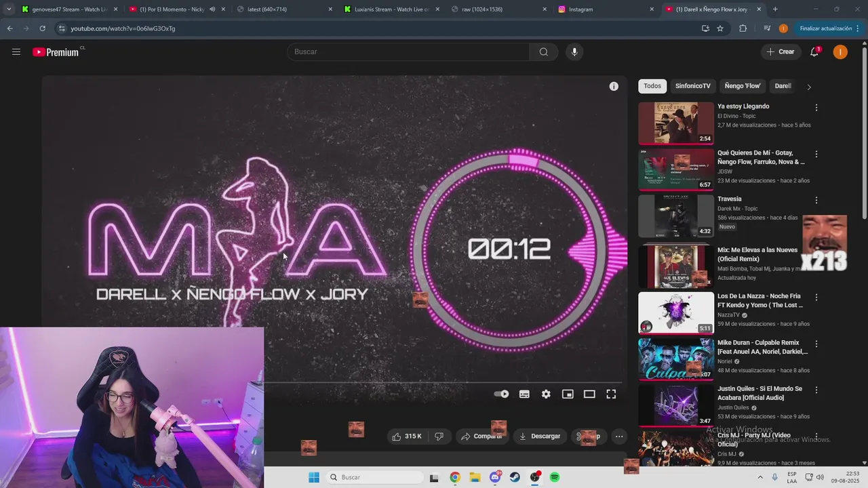
Task: Enter fullscreen mode
Action: [611, 394]
